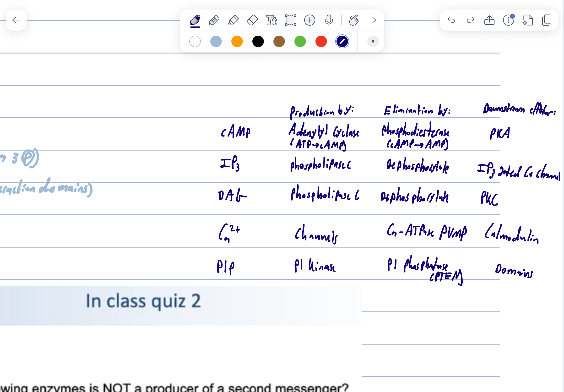Select the text Tt tool
Viewport: 564px width, 392px height.
pos(271,20)
